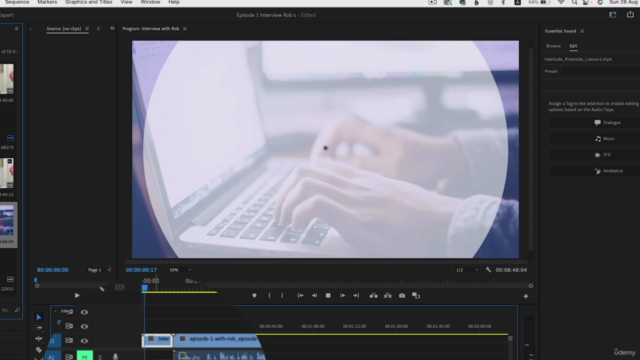The width and height of the screenshot is (640, 360).
Task: Toggle the timeline linked selection icon
Action: tap(59, 322)
